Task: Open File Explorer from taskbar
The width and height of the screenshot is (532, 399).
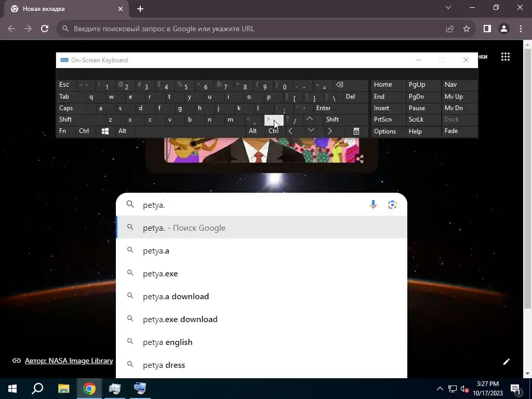Action: click(63, 389)
